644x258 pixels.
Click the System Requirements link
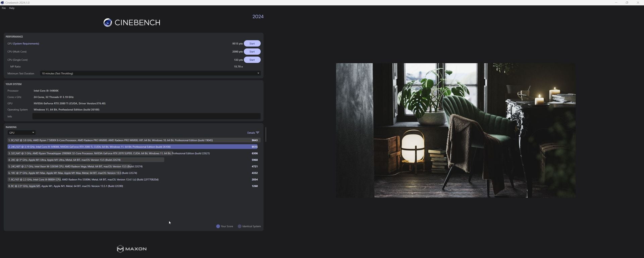click(x=26, y=44)
